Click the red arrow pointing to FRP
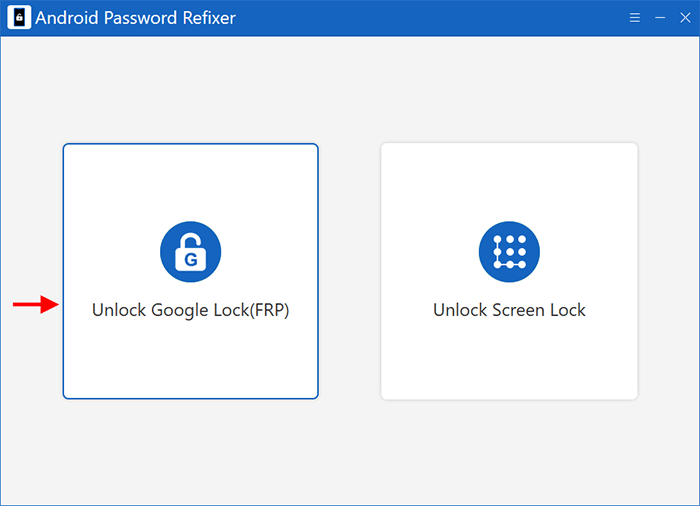 (x=36, y=305)
